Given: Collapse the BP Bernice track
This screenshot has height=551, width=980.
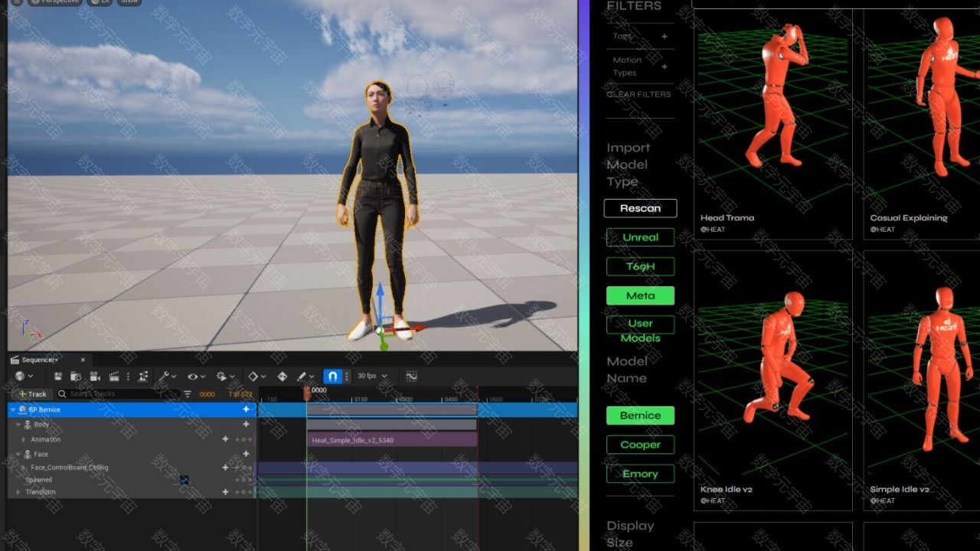Looking at the screenshot, I should 13,410.
